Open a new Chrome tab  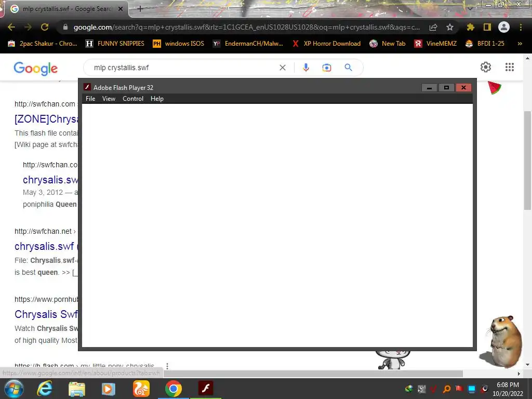point(140,9)
